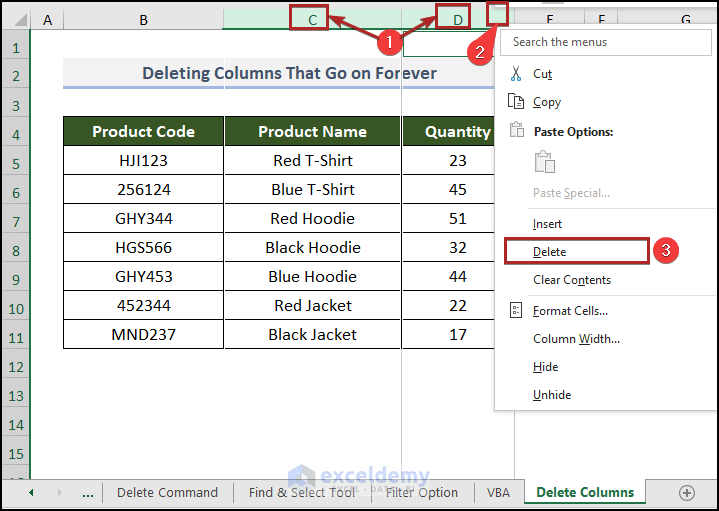Click the Copy pages icon
This screenshot has height=511, width=719.
tap(516, 101)
